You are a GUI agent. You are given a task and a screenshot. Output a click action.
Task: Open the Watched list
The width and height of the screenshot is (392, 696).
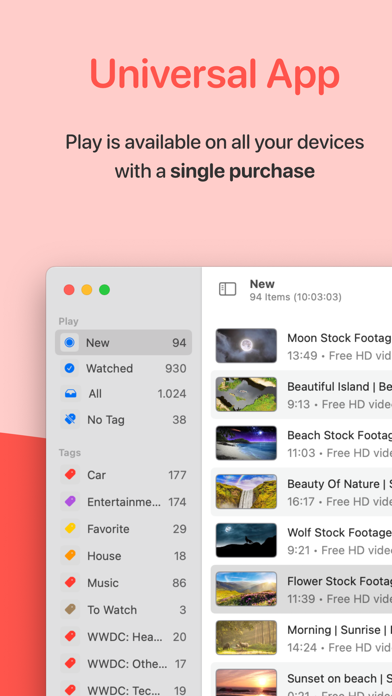pyautogui.click(x=123, y=368)
